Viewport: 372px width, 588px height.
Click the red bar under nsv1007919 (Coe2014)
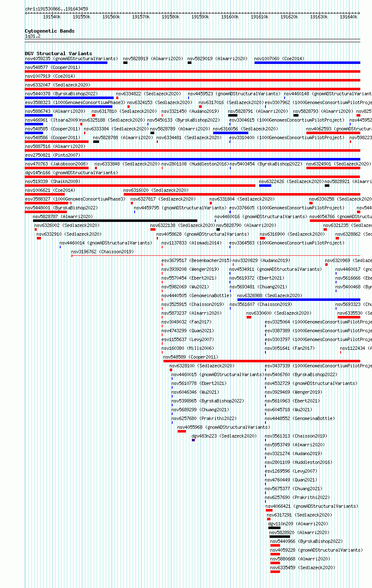(193, 80)
